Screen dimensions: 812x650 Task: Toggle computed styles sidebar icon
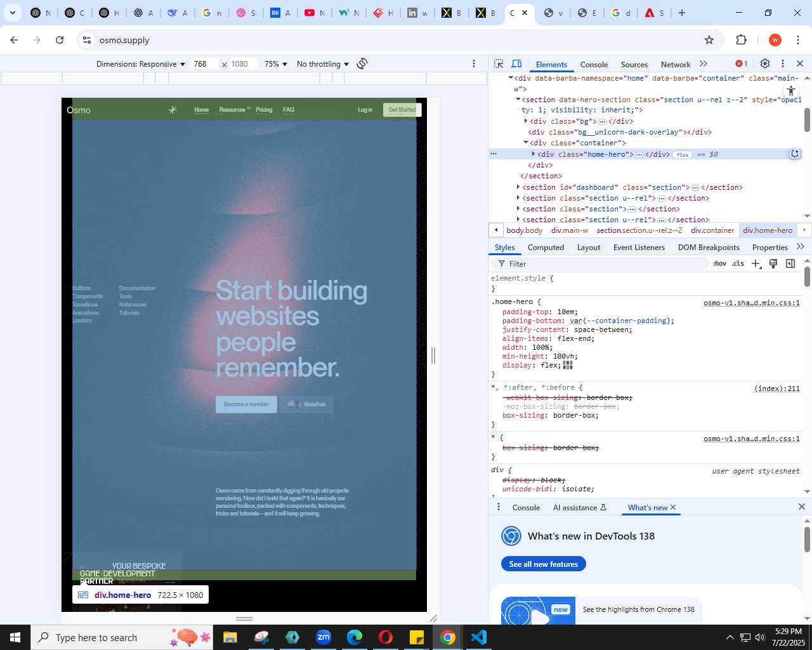pyautogui.click(x=790, y=263)
